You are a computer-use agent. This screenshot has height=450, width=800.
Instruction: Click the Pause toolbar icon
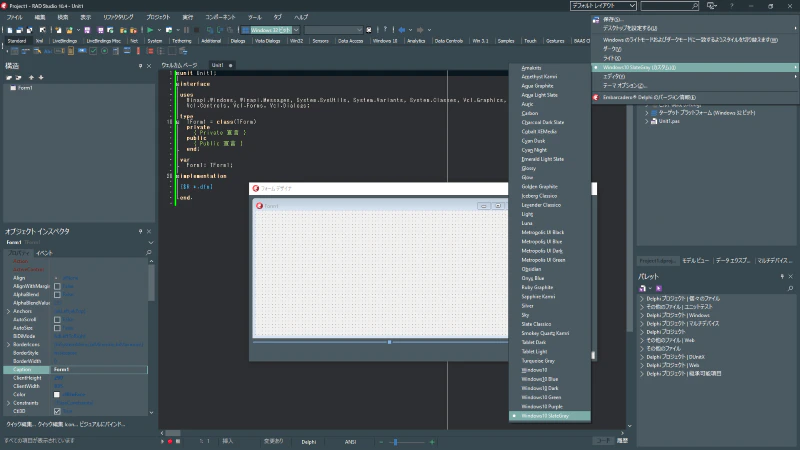click(x=187, y=30)
